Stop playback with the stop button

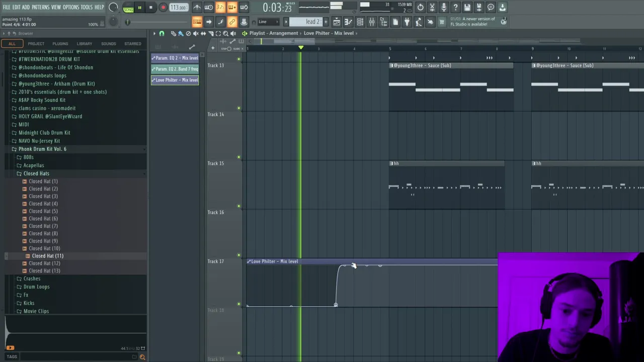pos(151,8)
